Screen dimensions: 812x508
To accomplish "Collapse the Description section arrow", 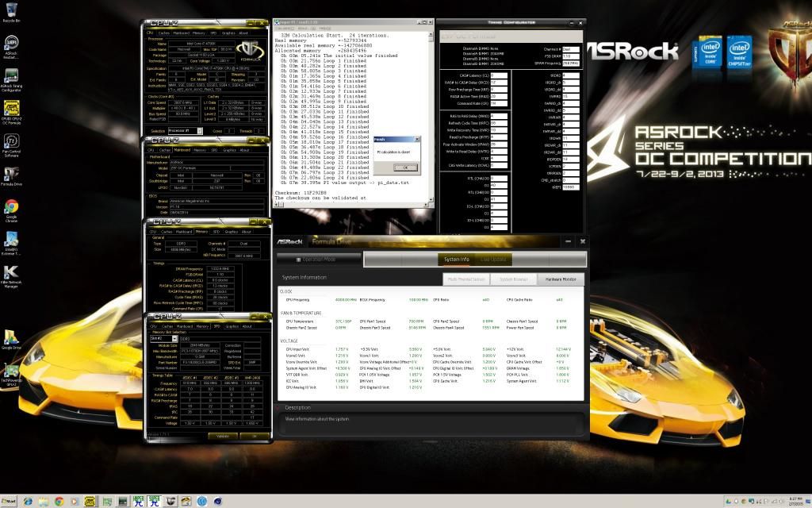I will coord(278,407).
